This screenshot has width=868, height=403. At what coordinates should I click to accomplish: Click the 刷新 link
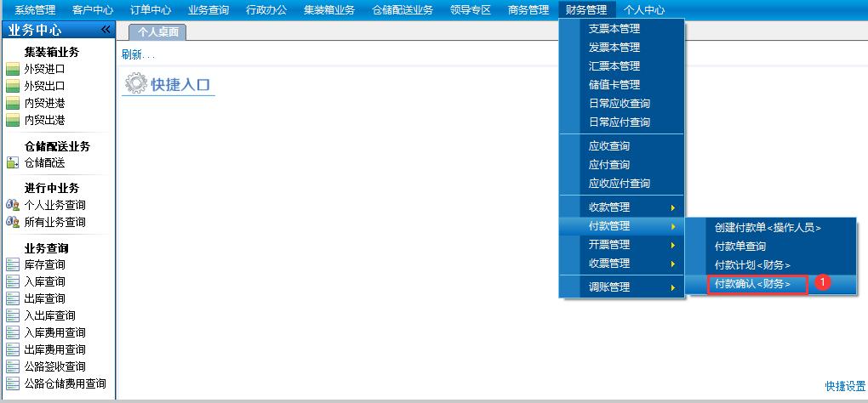click(x=136, y=55)
